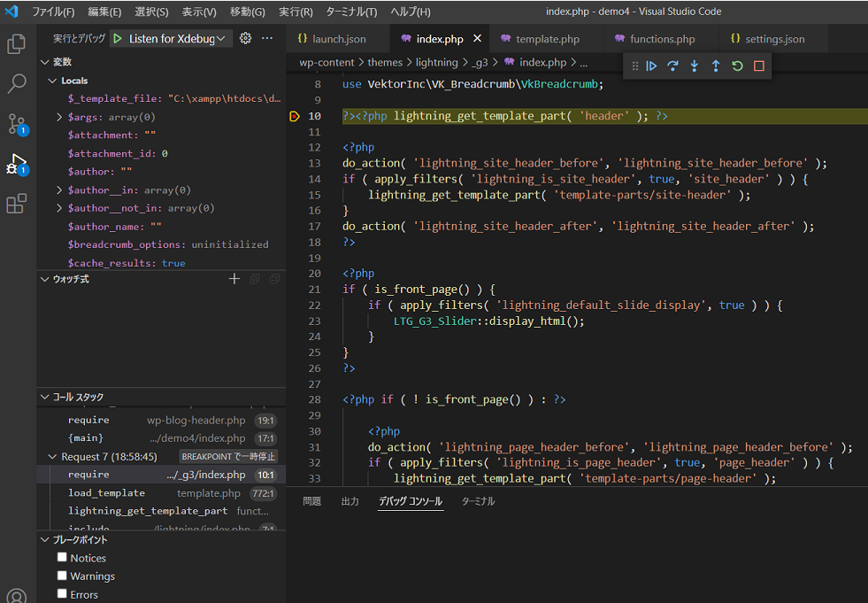Enable the Warnings breakpoint checkbox
Image resolution: width=868 pixels, height=603 pixels.
[x=62, y=576]
